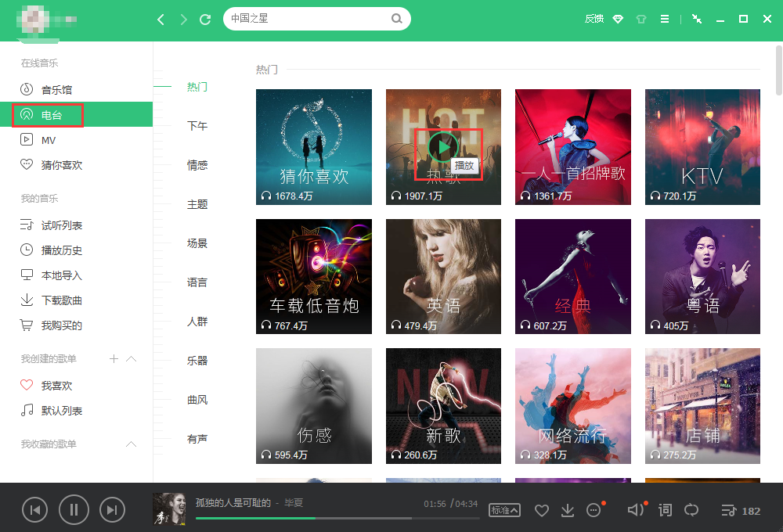Toggle the loop playback mode
This screenshot has height=532, width=783.
click(x=691, y=511)
